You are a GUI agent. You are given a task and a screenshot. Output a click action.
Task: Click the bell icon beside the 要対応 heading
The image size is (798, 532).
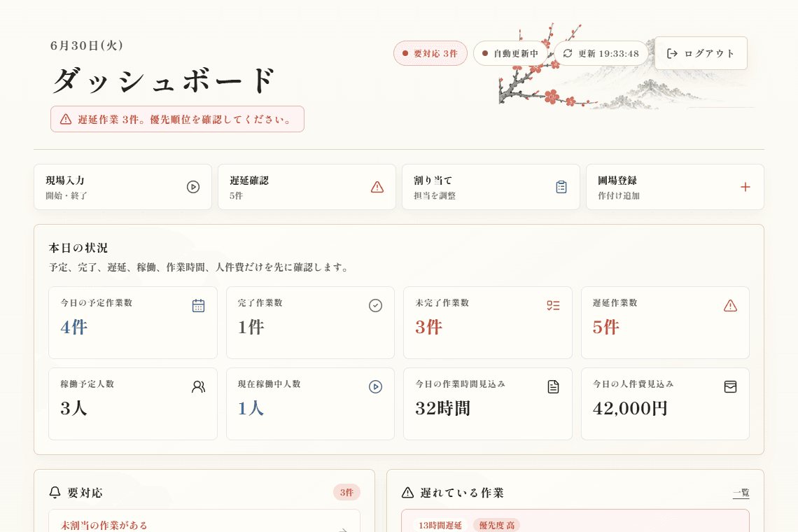(x=55, y=492)
